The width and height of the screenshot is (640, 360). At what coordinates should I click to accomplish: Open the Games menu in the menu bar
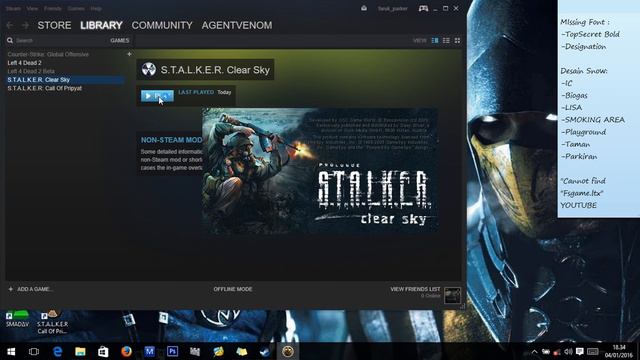(76, 8)
